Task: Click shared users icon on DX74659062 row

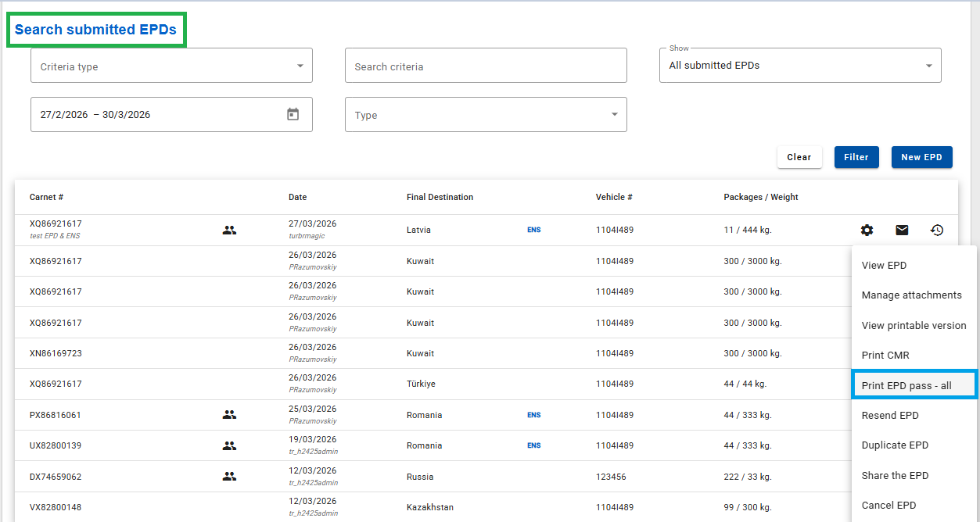Action: pos(229,476)
